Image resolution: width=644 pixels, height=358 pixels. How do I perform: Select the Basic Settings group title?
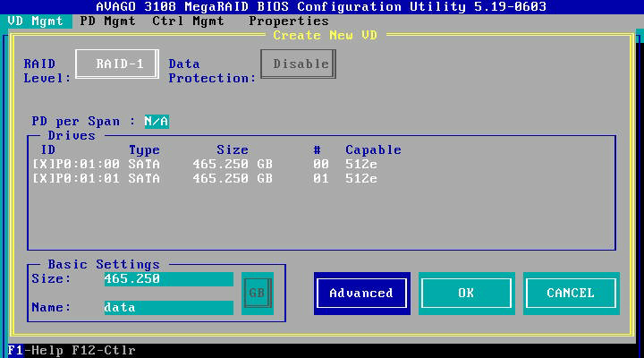pos(104,265)
